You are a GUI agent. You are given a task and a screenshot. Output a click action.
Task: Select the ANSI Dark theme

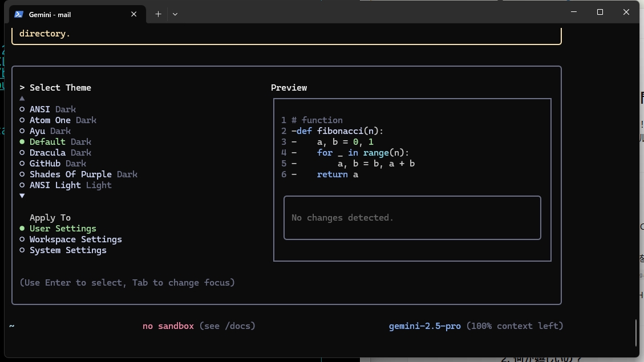pos(52,109)
